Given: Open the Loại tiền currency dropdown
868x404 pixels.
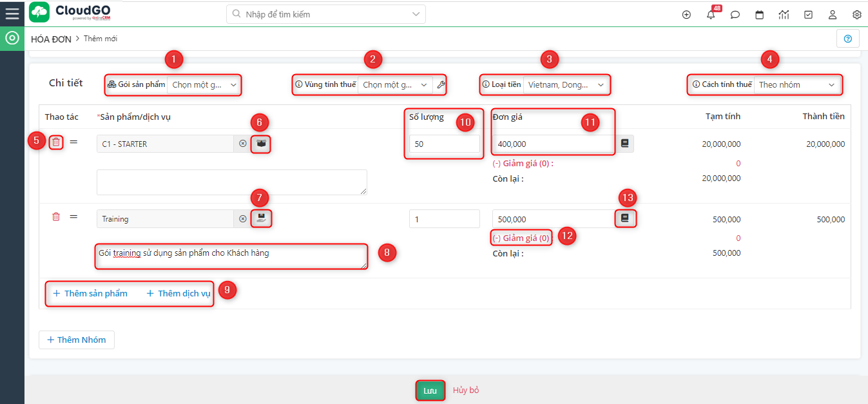Looking at the screenshot, I should 565,85.
